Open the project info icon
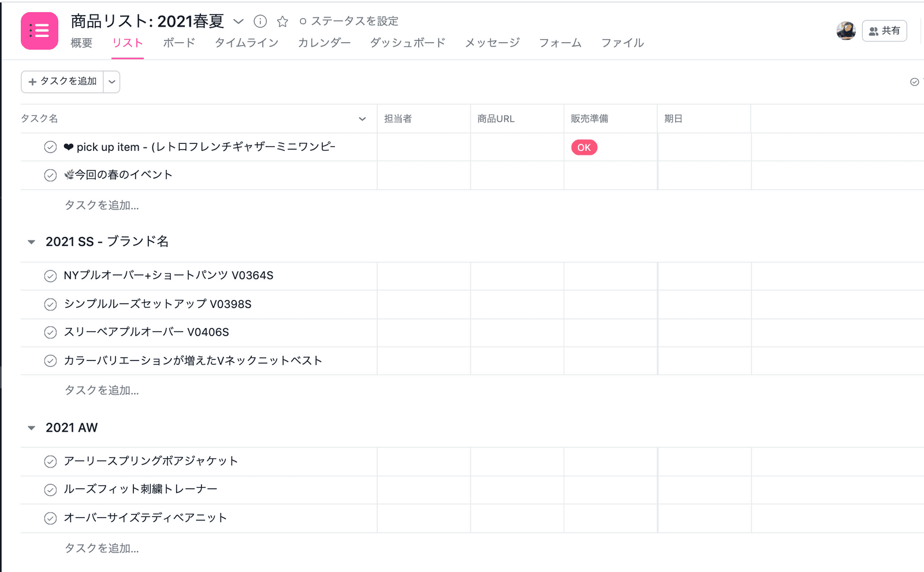924x572 pixels. [260, 21]
